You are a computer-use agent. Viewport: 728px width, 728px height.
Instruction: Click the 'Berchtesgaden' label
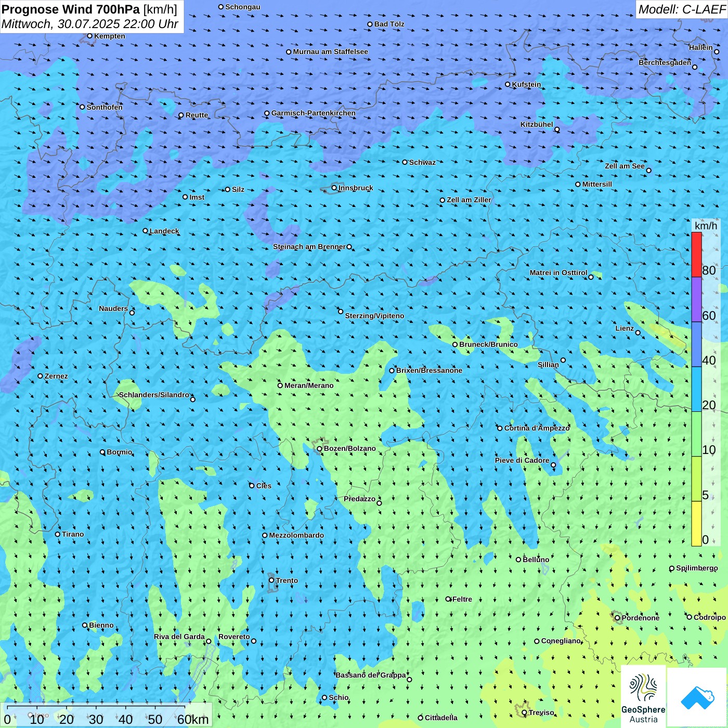click(x=665, y=62)
